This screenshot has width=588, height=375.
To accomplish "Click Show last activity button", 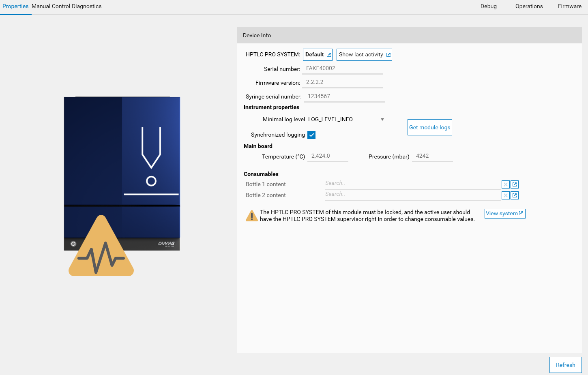I will point(364,55).
